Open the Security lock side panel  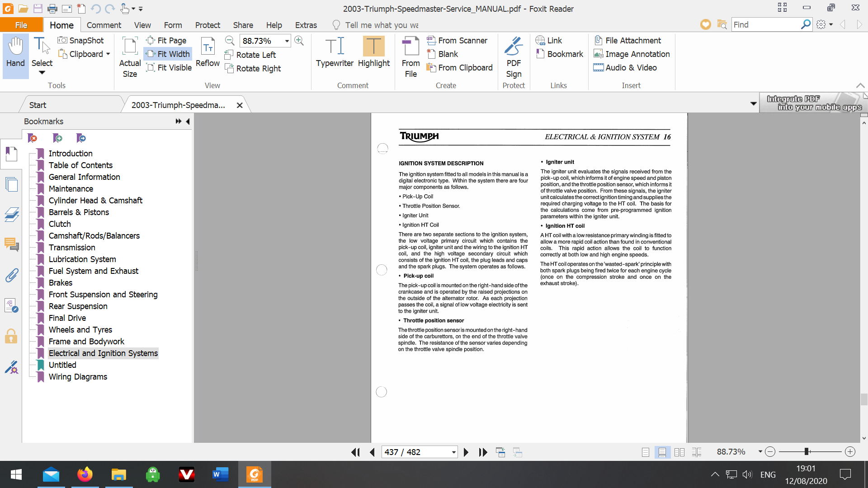[11, 336]
